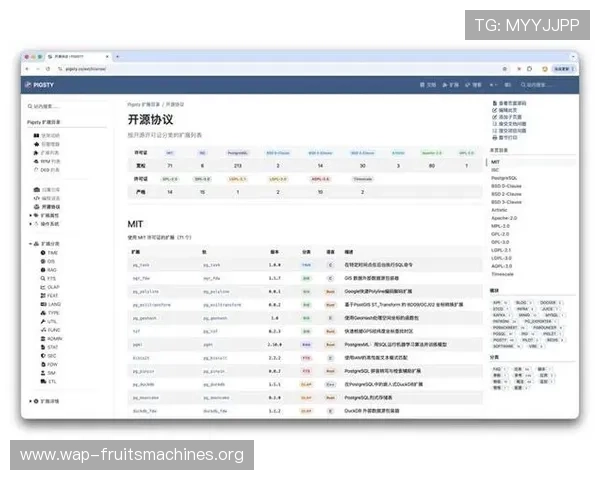Click browser reload button
Image resolution: width=600 pixels, height=480 pixels.
(x=48, y=69)
